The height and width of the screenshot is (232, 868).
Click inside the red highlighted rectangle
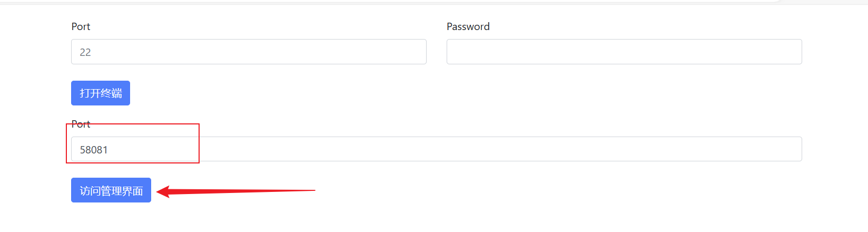(x=133, y=143)
